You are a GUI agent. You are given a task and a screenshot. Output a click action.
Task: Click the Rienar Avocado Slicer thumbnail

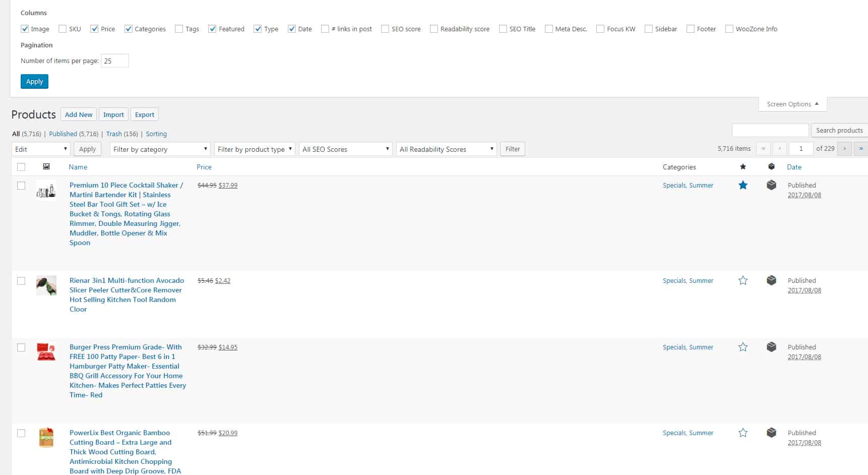(x=46, y=285)
